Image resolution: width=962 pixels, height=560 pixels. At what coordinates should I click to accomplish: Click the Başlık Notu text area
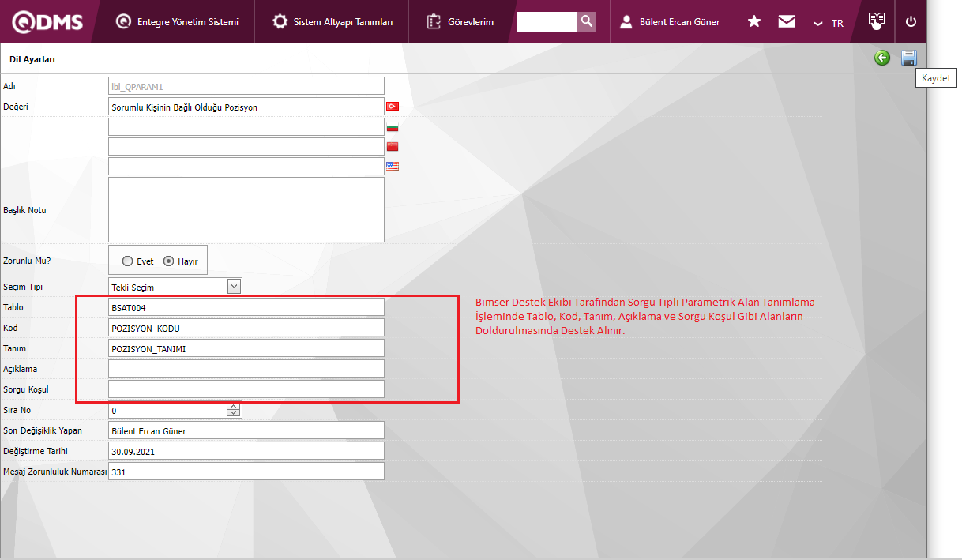click(246, 209)
